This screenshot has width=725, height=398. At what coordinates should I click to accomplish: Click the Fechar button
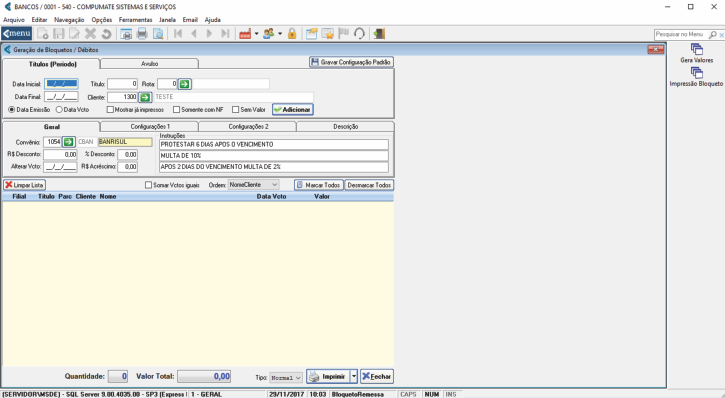coord(377,376)
